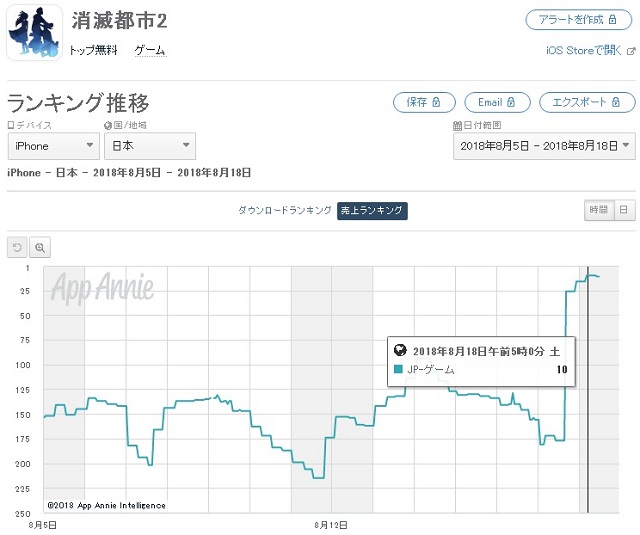Click the device icon next to デバイス
The height and width of the screenshot is (535, 640).
click(11, 125)
